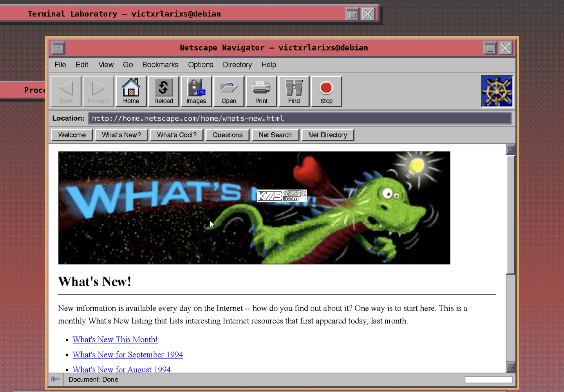
Task: Click the Home toolbar icon
Action: [131, 91]
